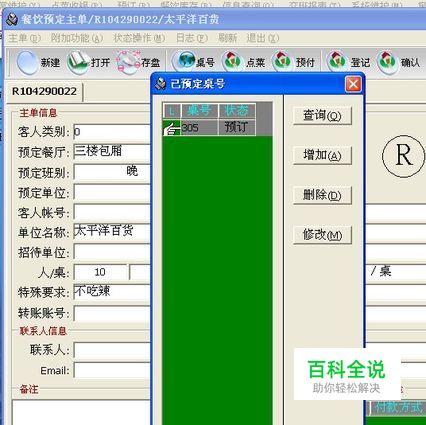Click the 退出 menu item
Viewport: 426px width, 425px height.
click(262, 38)
